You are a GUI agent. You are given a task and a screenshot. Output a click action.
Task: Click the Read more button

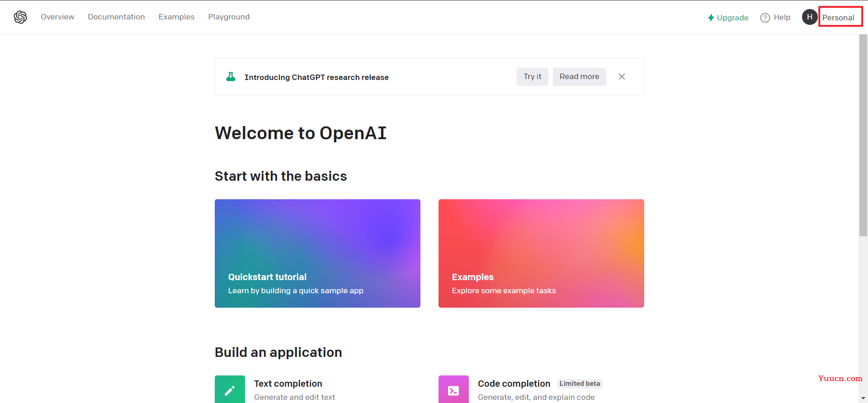579,77
